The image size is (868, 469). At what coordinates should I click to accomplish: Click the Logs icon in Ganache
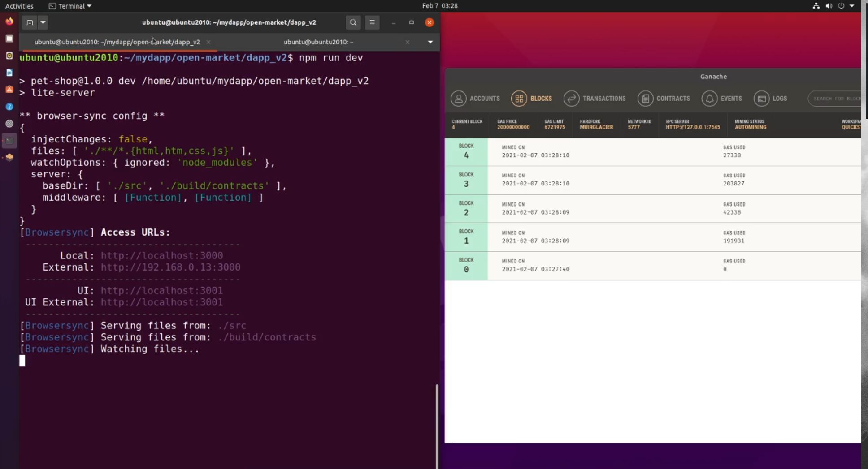(762, 99)
